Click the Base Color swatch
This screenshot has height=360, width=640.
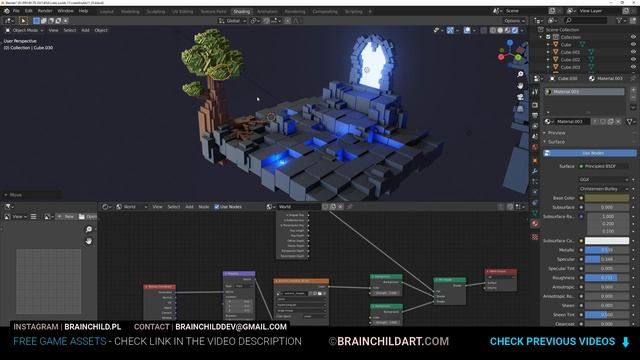click(x=607, y=198)
